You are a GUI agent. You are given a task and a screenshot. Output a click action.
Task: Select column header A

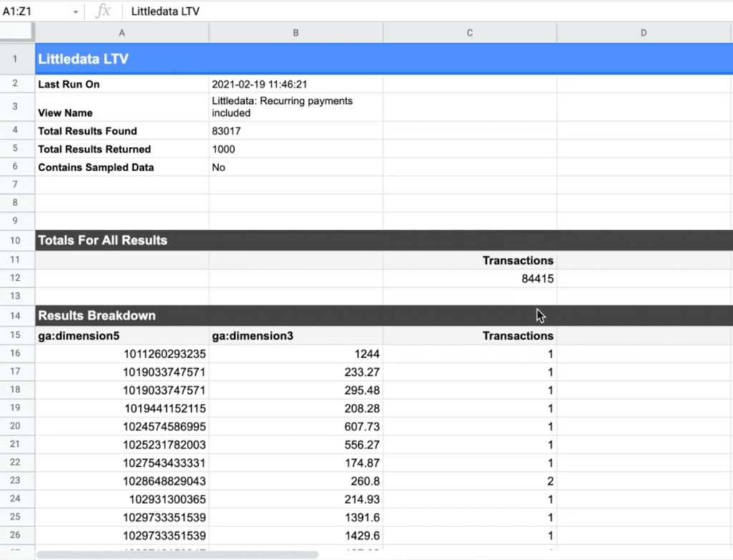(122, 32)
